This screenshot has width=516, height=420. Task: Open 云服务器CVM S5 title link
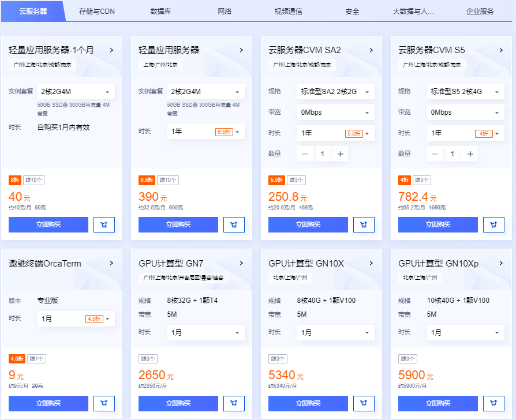pyautogui.click(x=431, y=50)
